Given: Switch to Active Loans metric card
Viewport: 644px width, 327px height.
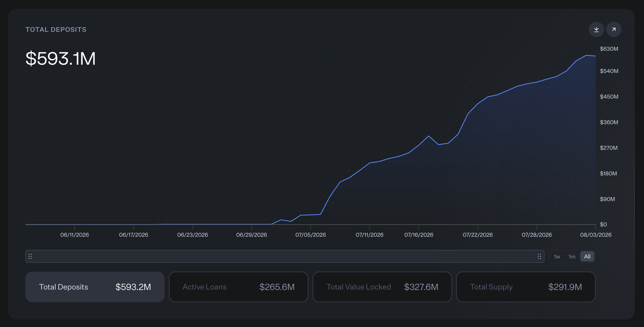Looking at the screenshot, I should point(239,287).
